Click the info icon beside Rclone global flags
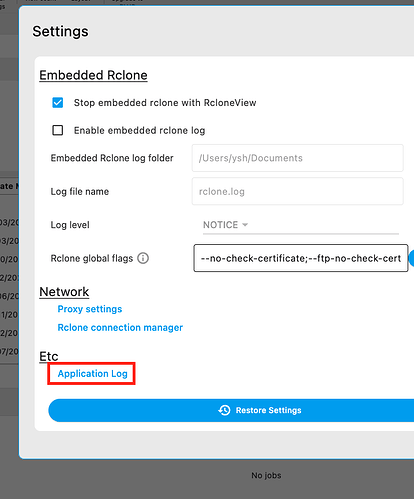 point(143,258)
